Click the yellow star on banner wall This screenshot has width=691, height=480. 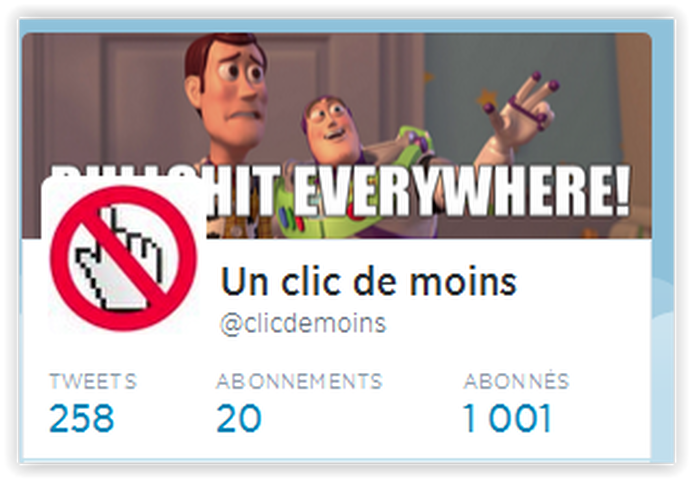[486, 97]
